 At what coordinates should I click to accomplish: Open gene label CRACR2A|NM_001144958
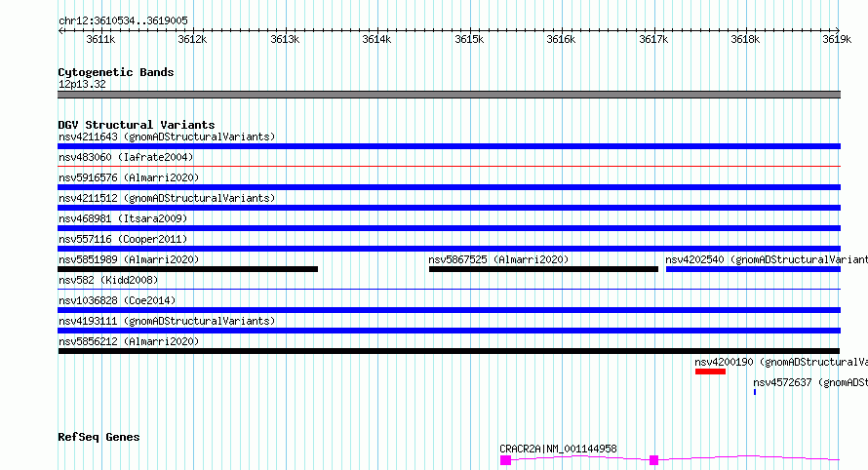558,449
